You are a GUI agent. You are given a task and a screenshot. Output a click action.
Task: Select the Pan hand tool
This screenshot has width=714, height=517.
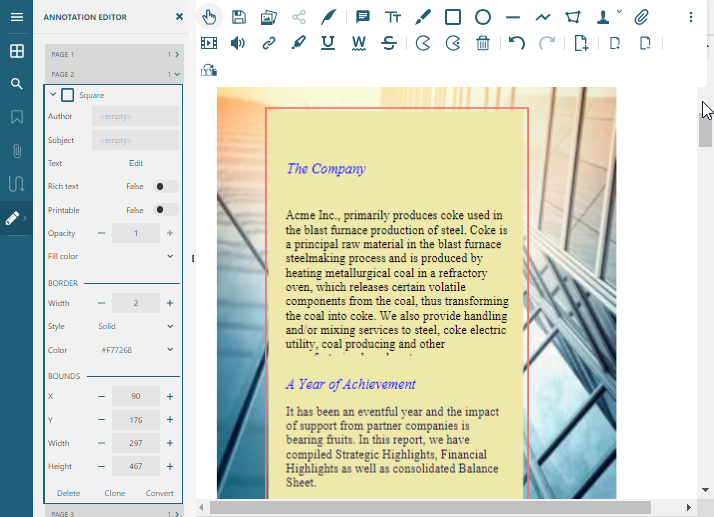pyautogui.click(x=209, y=17)
